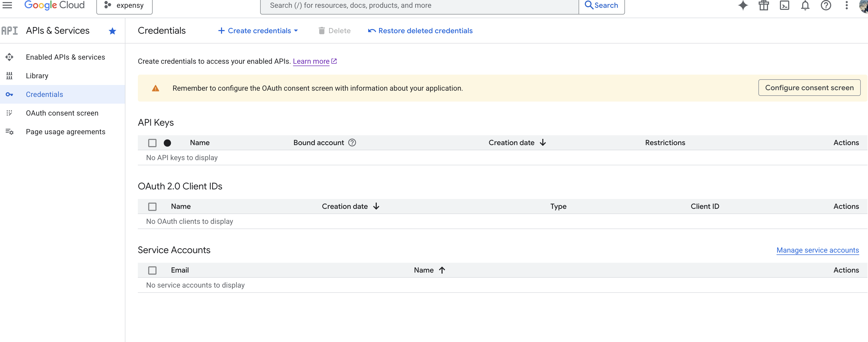Open the Support help icon

click(826, 5)
